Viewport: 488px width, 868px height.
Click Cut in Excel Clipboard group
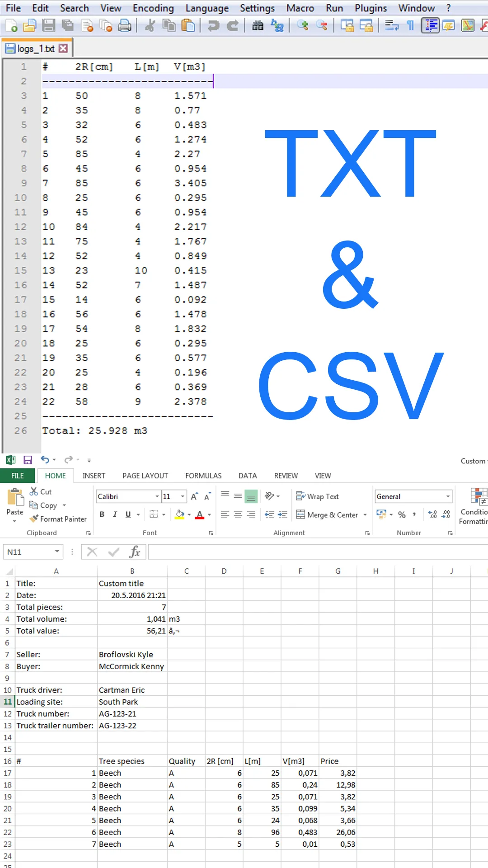(x=41, y=491)
